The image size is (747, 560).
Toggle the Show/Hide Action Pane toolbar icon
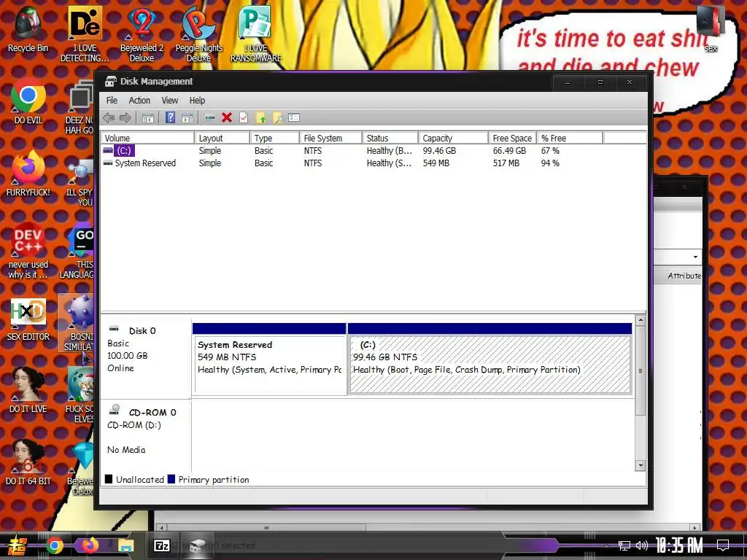(x=187, y=117)
